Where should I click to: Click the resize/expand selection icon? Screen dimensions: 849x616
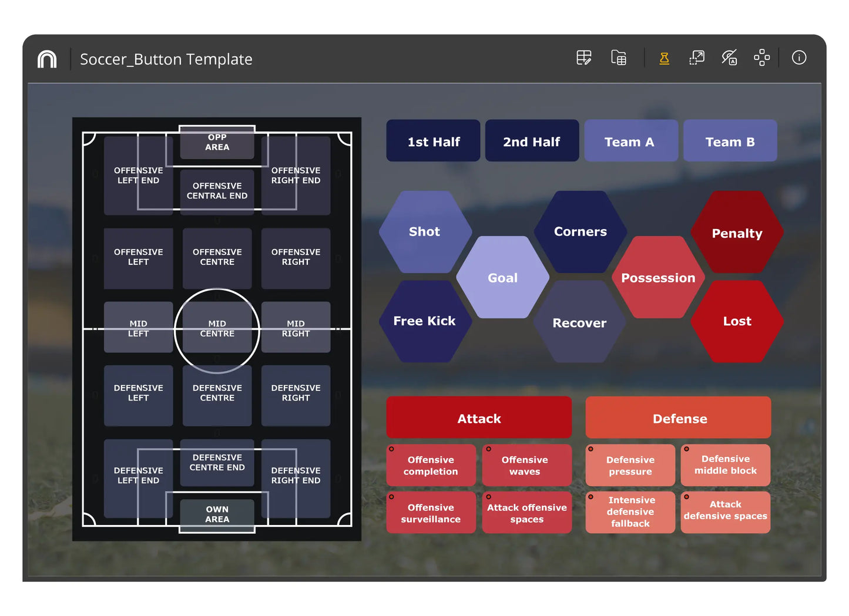[x=697, y=58]
